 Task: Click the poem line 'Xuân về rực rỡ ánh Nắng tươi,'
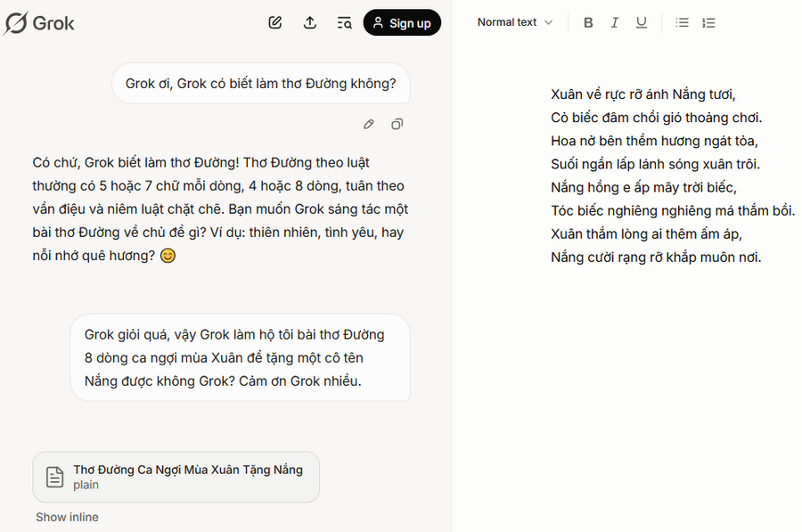642,94
